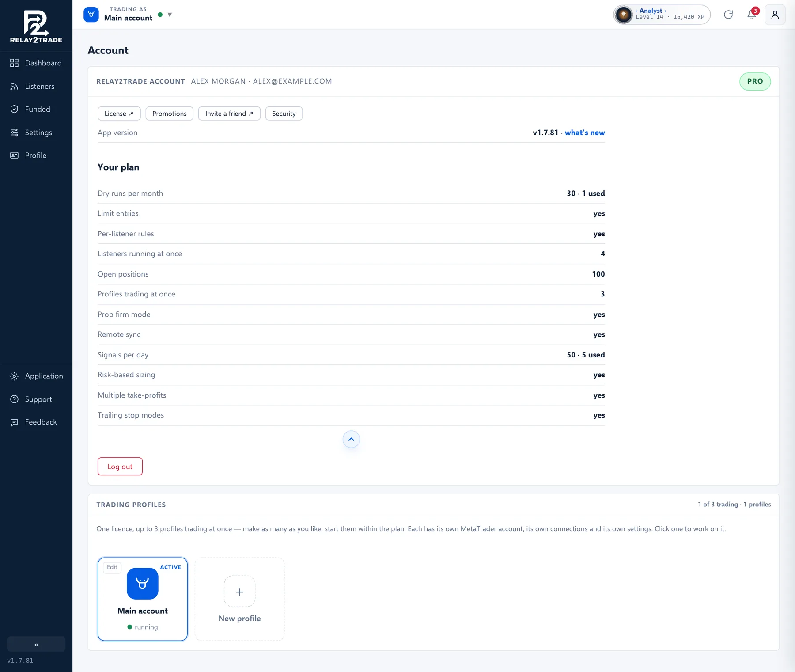The height and width of the screenshot is (672, 795).
Task: Click the PRO plan badge
Action: (x=755, y=81)
